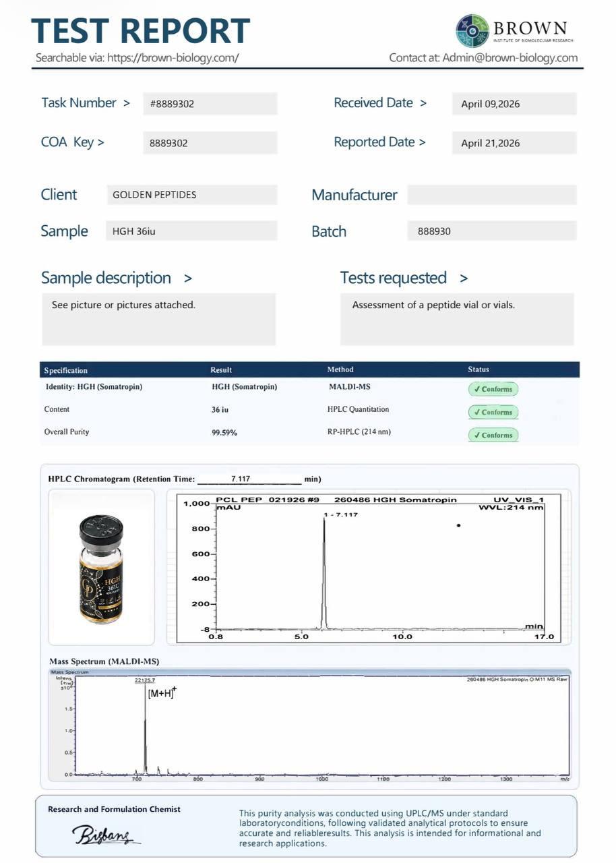Click the Result column header
Viewport: 616px width, 863px height.
click(221, 369)
